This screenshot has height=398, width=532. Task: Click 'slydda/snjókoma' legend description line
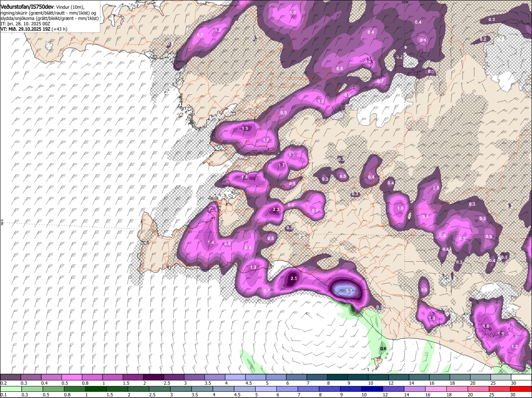[x=49, y=18]
